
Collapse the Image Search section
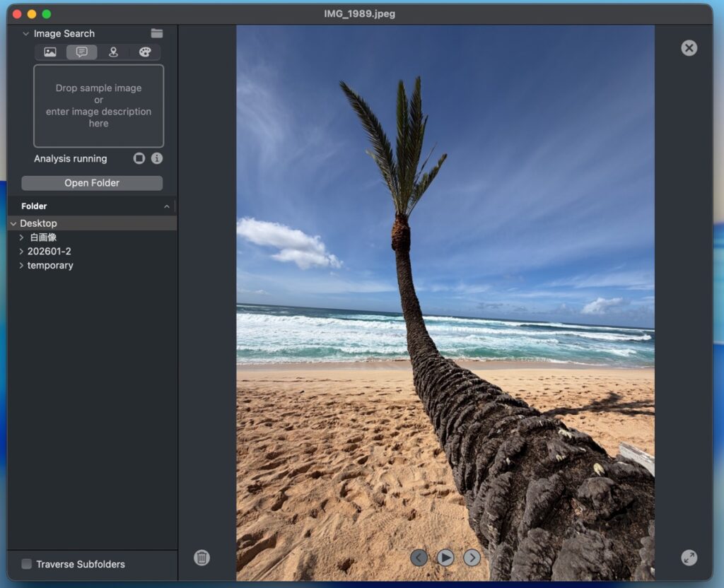[x=26, y=33]
